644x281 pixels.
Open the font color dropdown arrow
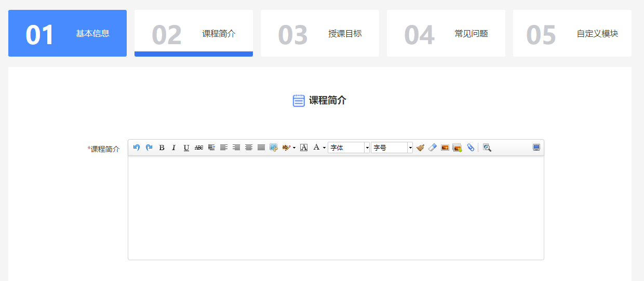tap(325, 148)
